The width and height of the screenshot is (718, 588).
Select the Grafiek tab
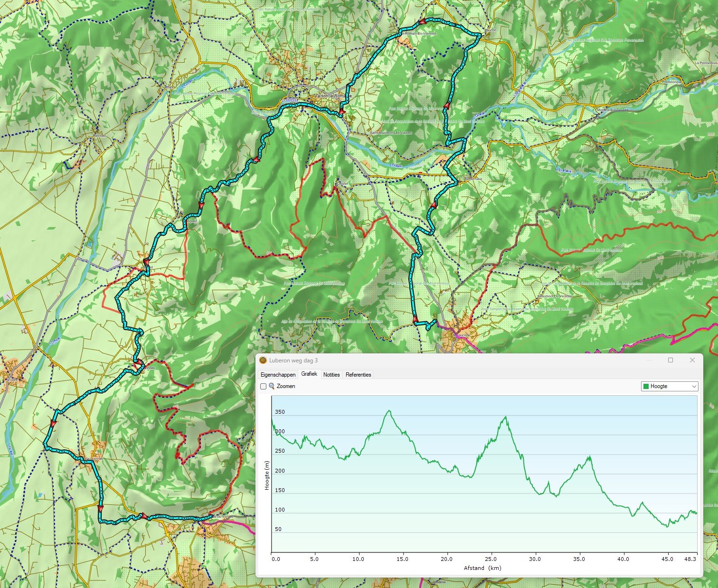[309, 374]
